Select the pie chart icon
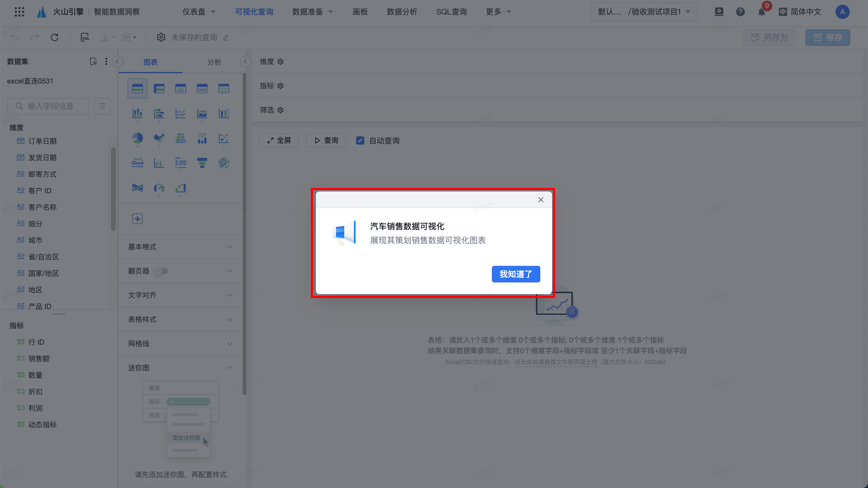868x488 pixels. [138, 138]
